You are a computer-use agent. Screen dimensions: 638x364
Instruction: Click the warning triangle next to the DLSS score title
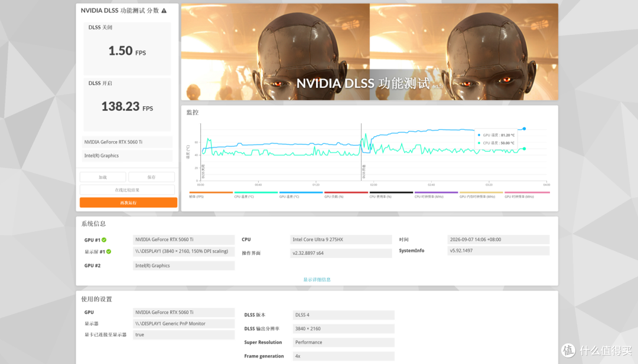click(x=164, y=11)
